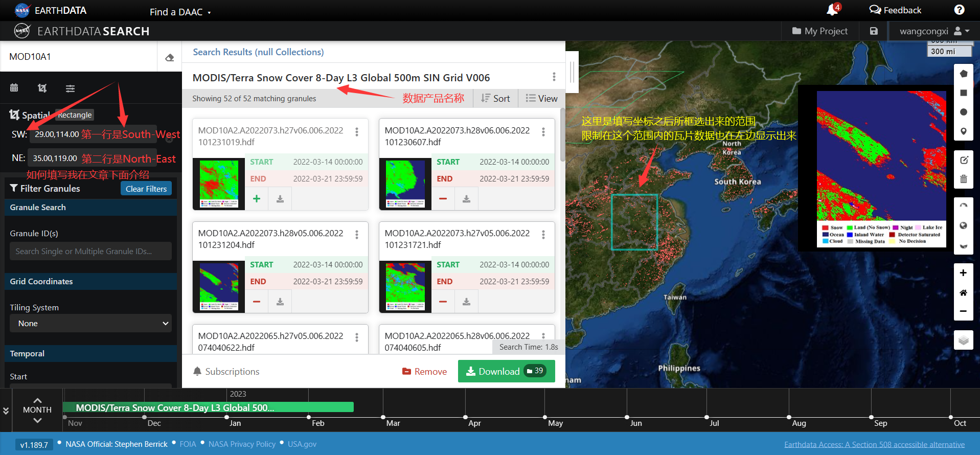Open the wangcongxi user account menu

click(x=935, y=31)
